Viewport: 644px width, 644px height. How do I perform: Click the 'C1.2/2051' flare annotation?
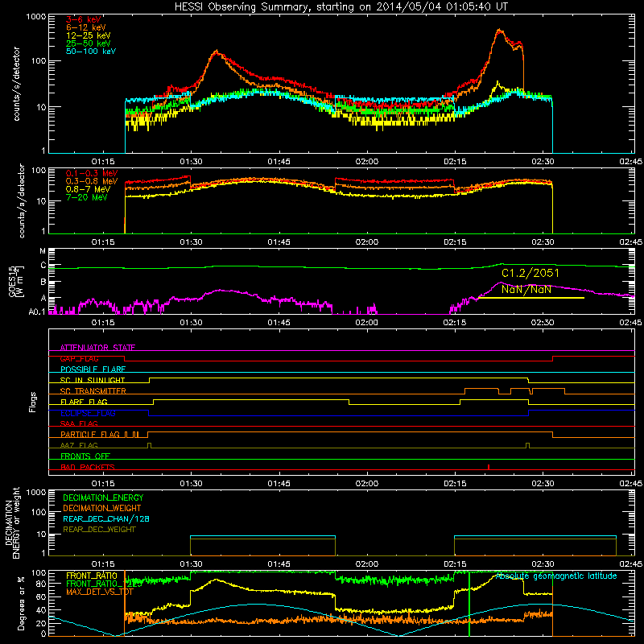[x=530, y=273]
